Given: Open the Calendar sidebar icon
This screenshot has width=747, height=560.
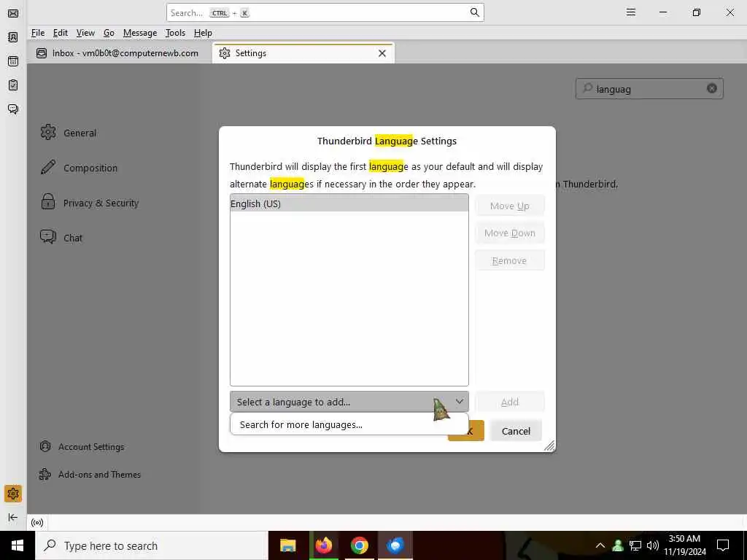Looking at the screenshot, I should pyautogui.click(x=13, y=61).
